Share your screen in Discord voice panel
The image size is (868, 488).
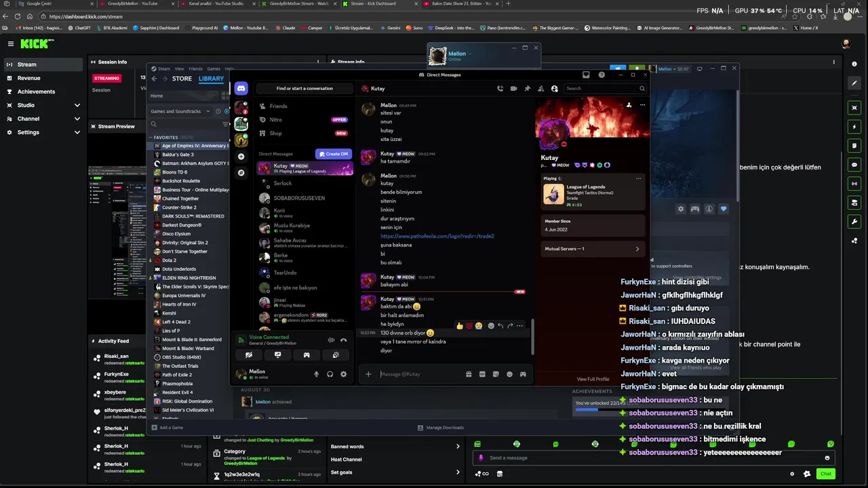(x=277, y=354)
